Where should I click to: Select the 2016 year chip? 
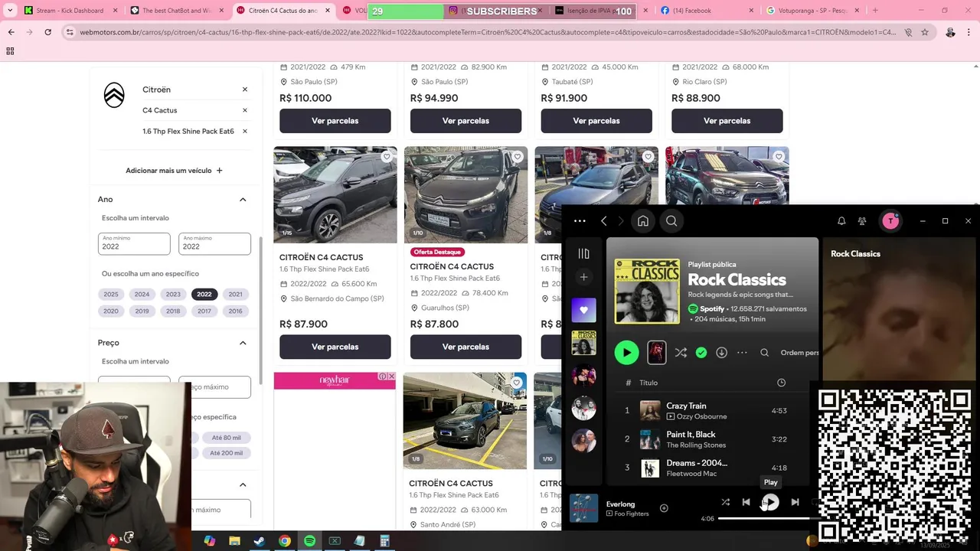[235, 311]
